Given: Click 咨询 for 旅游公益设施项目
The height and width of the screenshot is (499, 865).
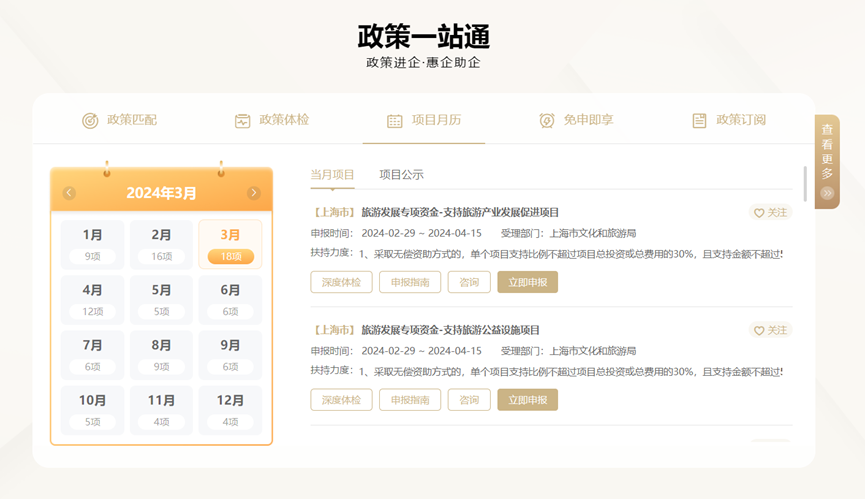Looking at the screenshot, I should pos(469,400).
